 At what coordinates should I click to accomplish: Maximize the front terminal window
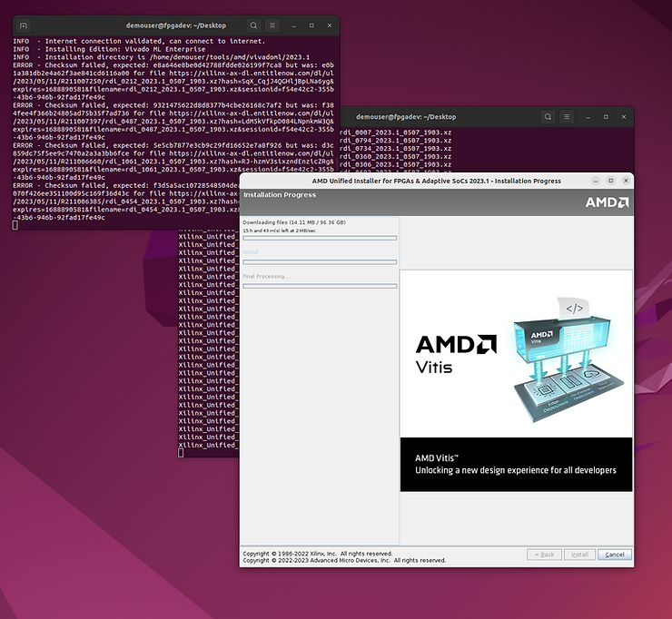pos(311,25)
